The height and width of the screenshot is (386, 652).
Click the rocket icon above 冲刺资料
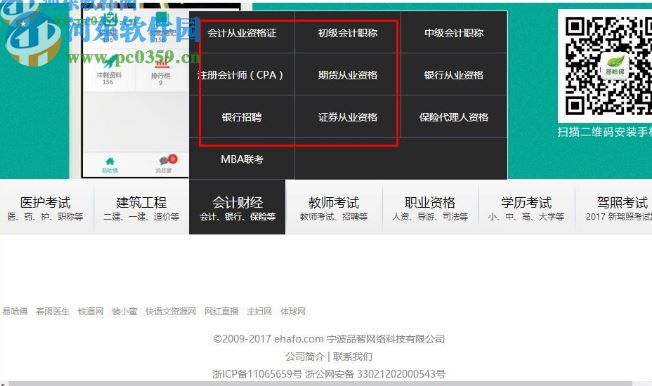click(x=110, y=63)
